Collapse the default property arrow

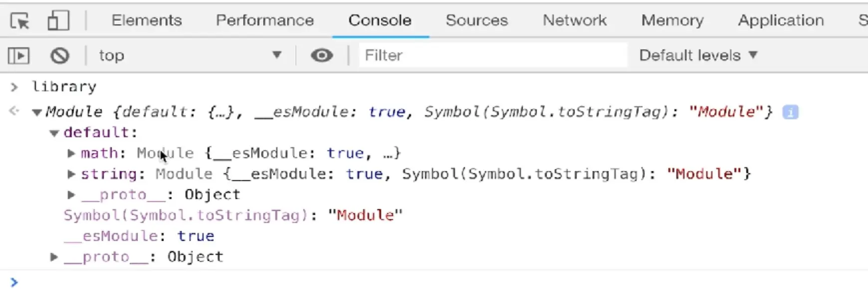54,133
